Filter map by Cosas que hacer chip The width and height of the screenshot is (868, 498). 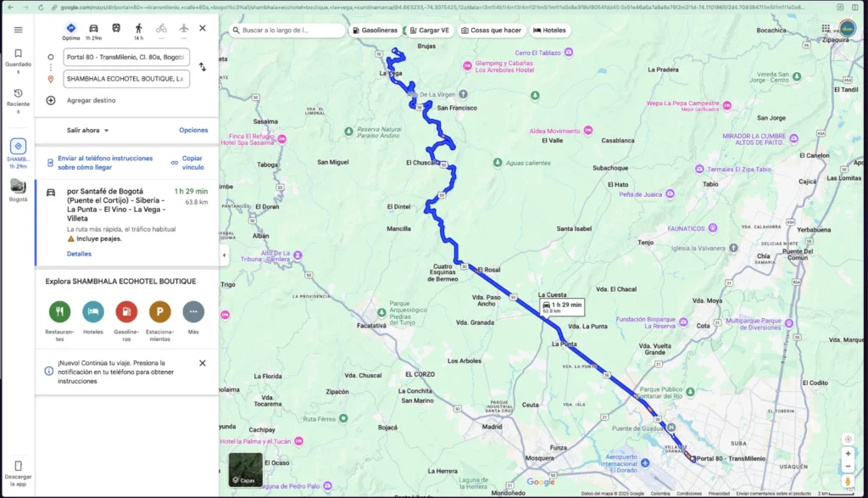click(x=491, y=31)
